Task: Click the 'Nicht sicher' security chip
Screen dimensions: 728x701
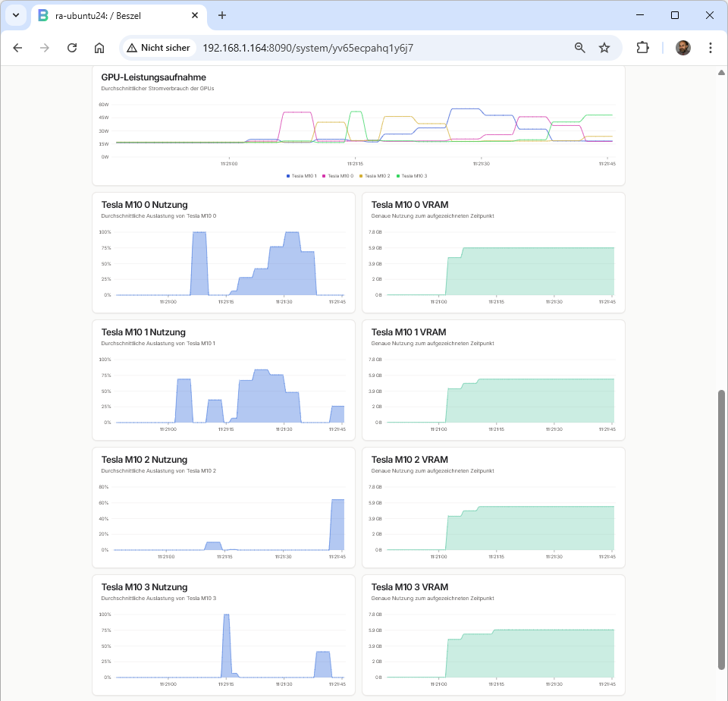Action: (158, 48)
